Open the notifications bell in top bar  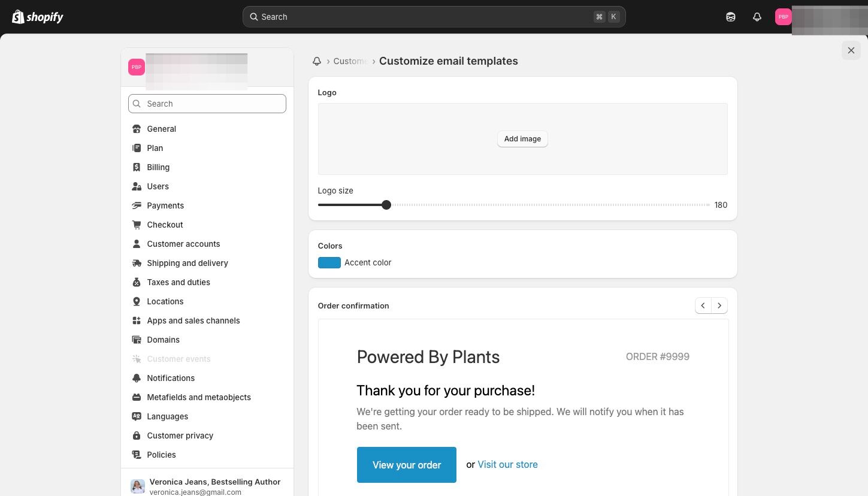tap(757, 17)
